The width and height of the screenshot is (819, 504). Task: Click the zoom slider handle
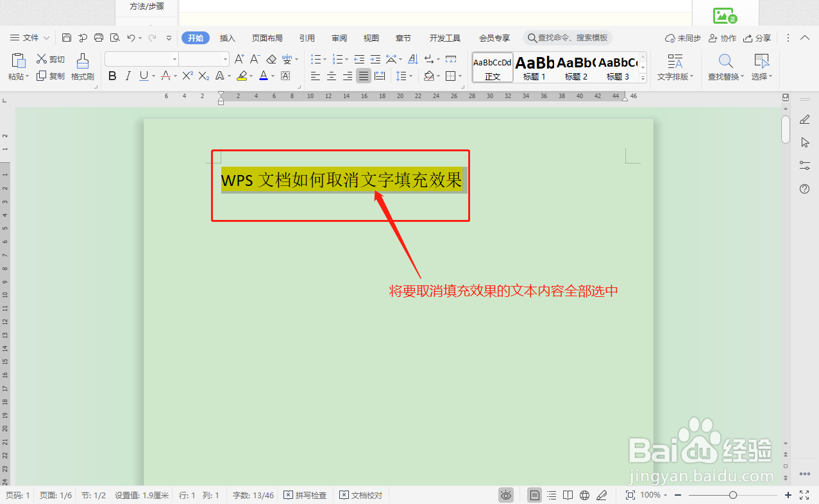(733, 495)
